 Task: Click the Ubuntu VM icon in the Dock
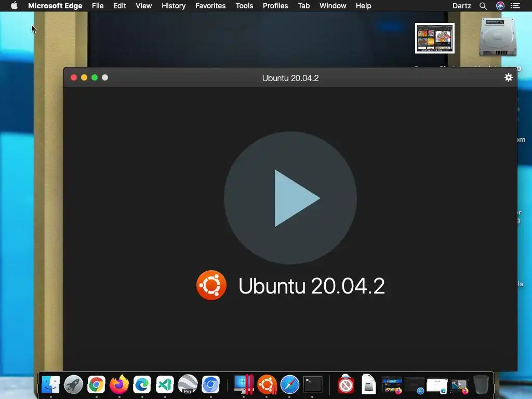267,385
